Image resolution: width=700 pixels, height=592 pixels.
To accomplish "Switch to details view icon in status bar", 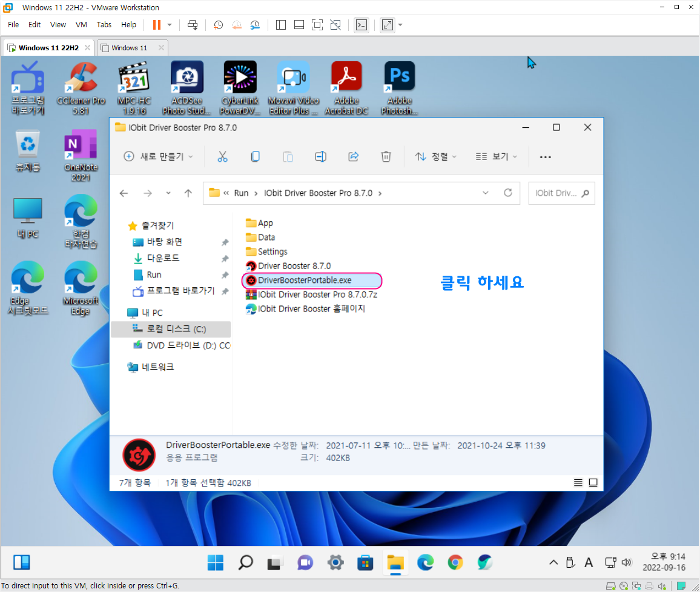I will click(x=578, y=482).
